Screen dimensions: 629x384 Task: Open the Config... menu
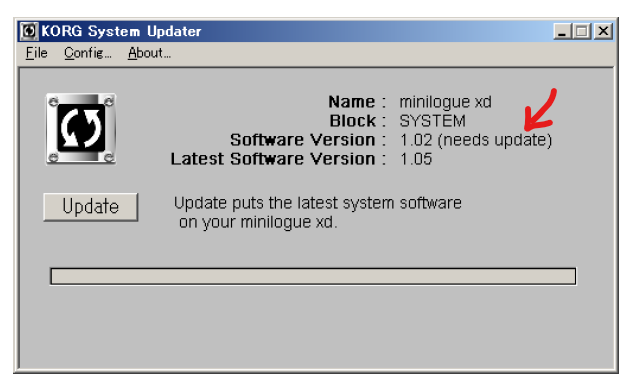(x=88, y=53)
